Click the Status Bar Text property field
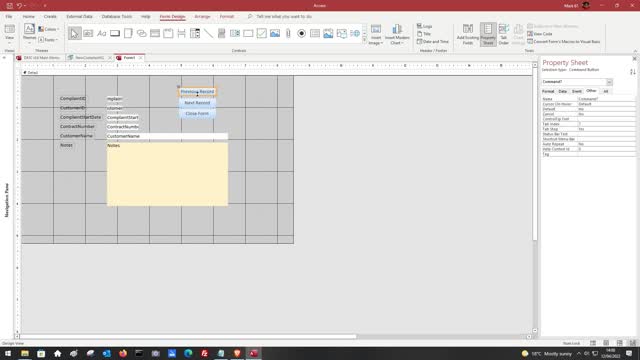The image size is (640, 360). point(606,134)
